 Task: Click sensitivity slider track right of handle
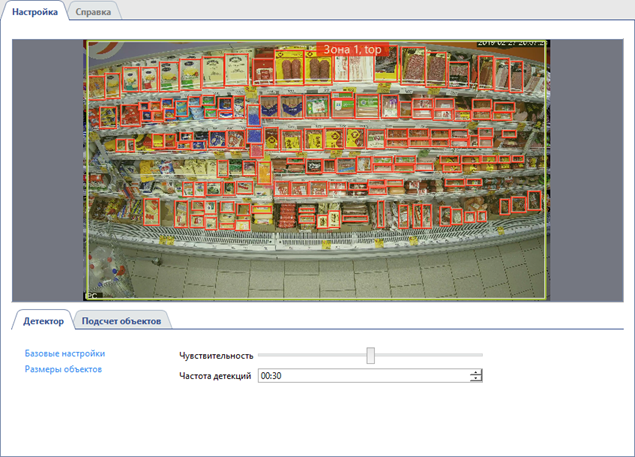click(430, 355)
